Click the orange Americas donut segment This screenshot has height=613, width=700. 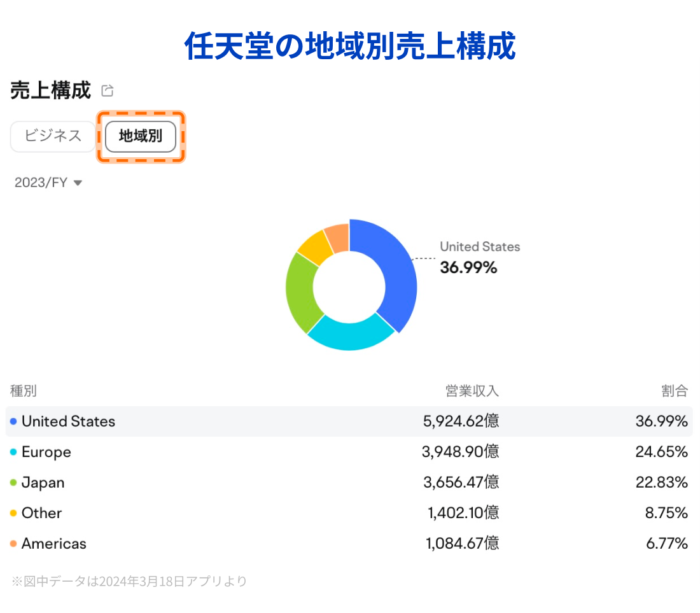click(338, 237)
